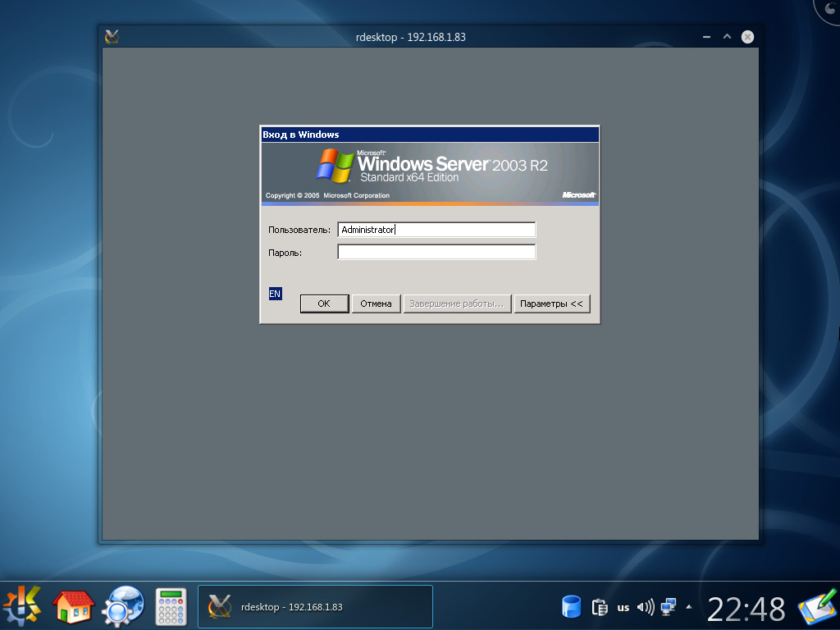
Task: Select rdesktop task in the taskbar
Action: (x=315, y=607)
